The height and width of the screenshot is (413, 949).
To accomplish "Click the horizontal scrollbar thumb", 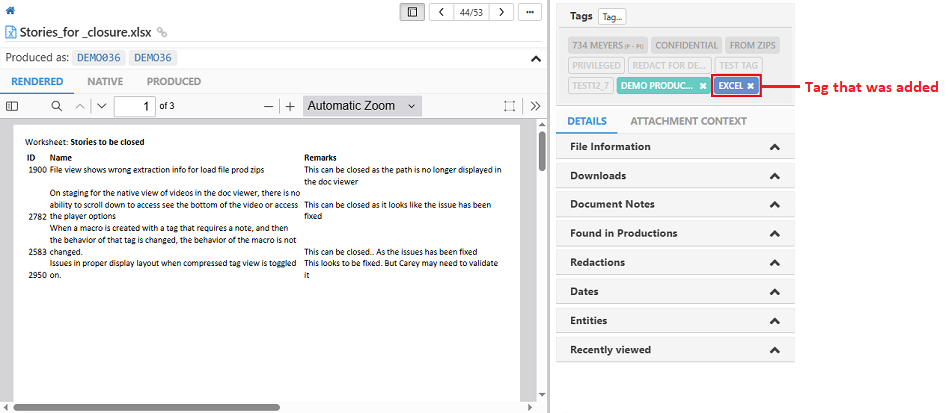I will 146,408.
